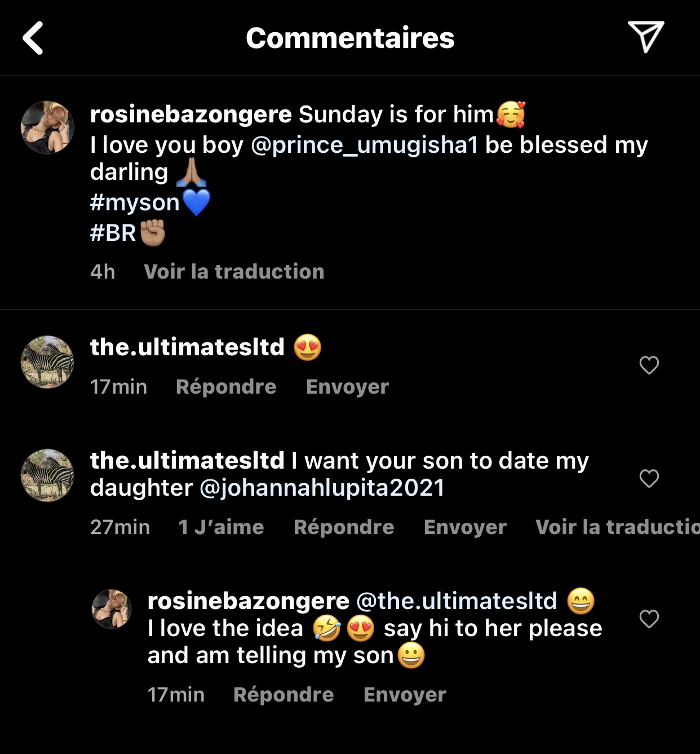Image resolution: width=700 pixels, height=754 pixels.
Task: Reply to the 'date my daughter' comment
Action: pos(344,527)
